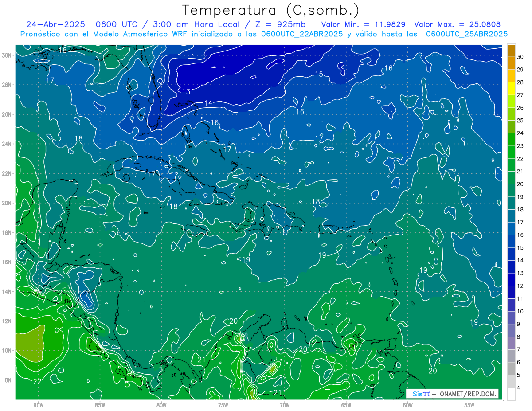Click the 20N latitude axis label
Viewport: 532px width, 411px height.
pyautogui.click(x=8, y=203)
